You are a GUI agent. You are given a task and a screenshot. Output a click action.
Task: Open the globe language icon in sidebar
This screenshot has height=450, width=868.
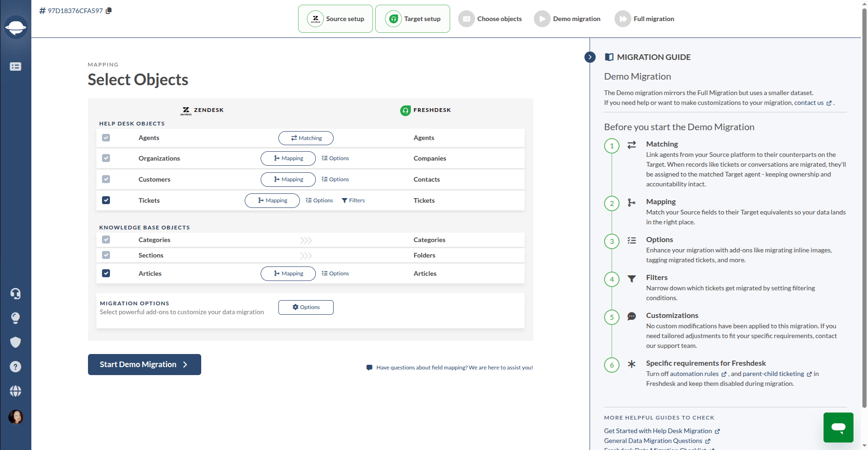click(15, 391)
